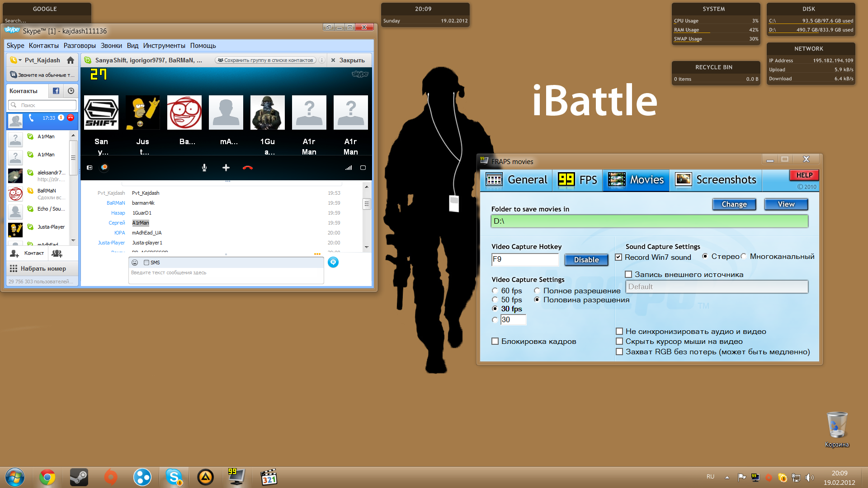This screenshot has width=868, height=488.
Task: Add participants with the plus icon
Action: pos(226,168)
